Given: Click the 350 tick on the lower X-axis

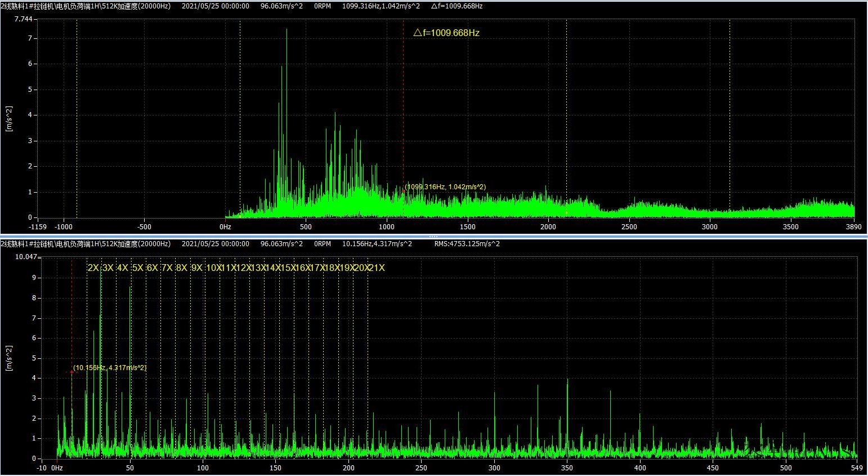Looking at the screenshot, I should click(x=567, y=468).
